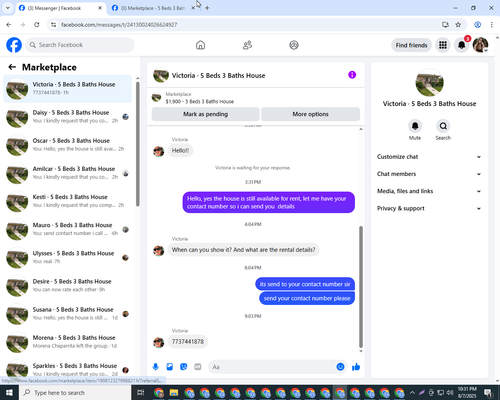Open the Chrome tab search dropdown

click(x=7, y=8)
